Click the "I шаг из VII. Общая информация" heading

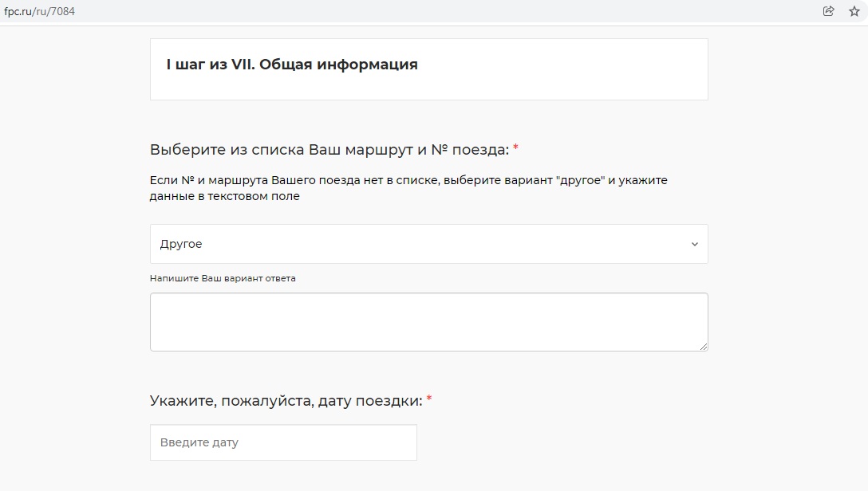click(291, 65)
